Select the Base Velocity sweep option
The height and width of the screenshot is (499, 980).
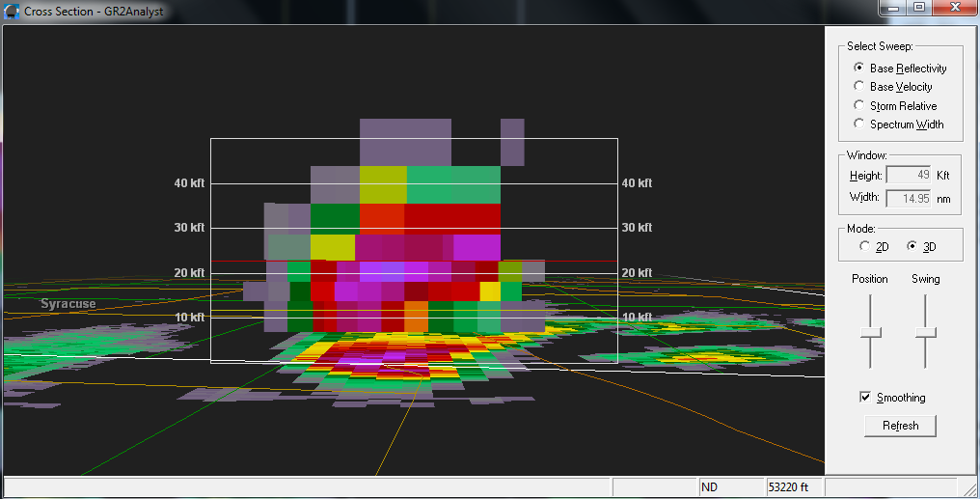[x=892, y=87]
